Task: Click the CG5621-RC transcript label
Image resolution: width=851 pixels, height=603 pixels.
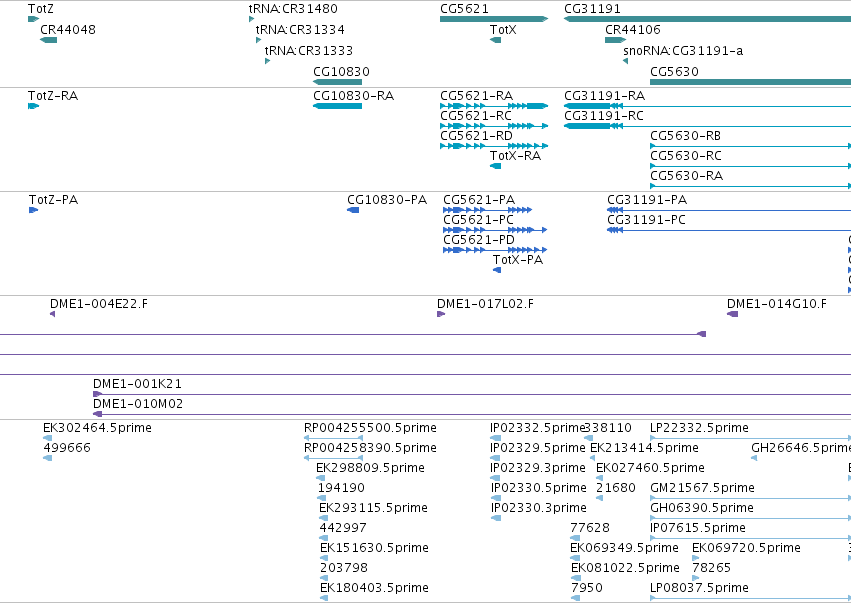Action: click(476, 116)
